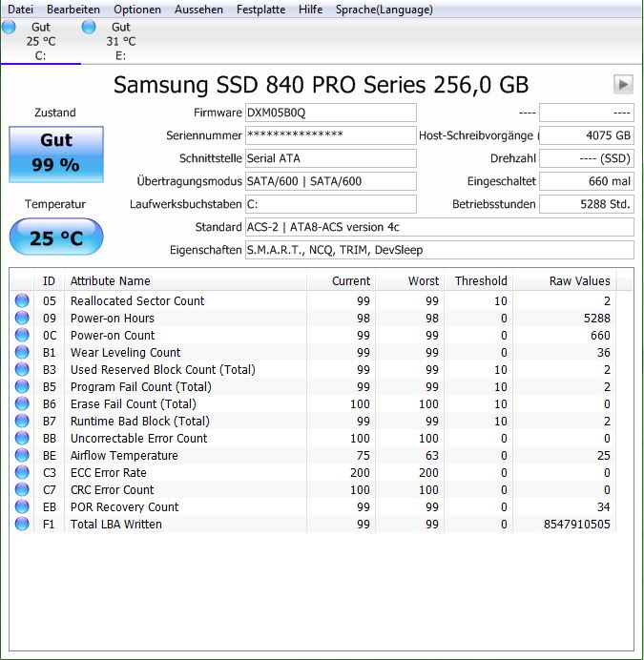Click the POR Recovery Count attribute name
Viewport: 644px width, 660px height.
tap(124, 506)
